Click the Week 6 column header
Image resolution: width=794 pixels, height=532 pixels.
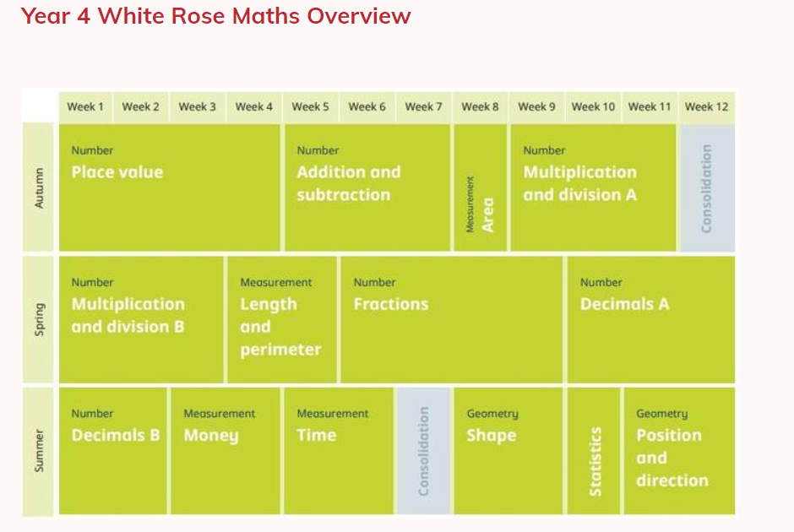367,106
